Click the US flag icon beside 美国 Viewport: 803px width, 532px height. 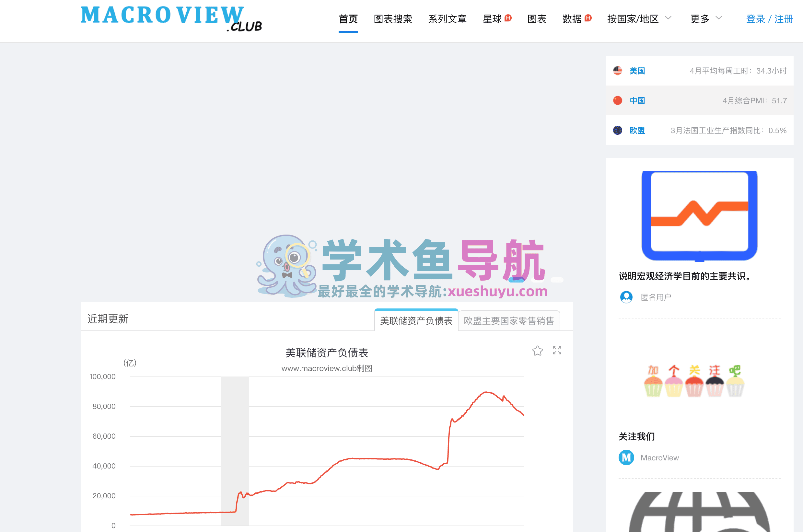pos(618,71)
